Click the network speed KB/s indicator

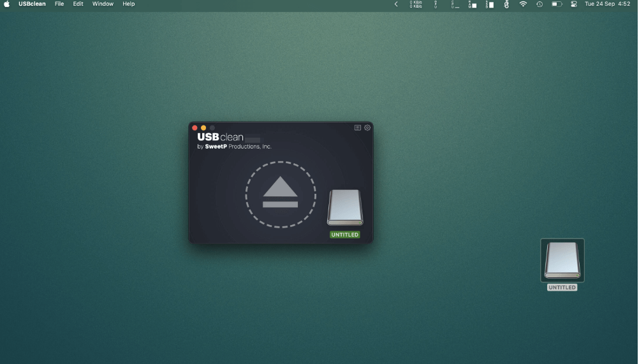tap(416, 4)
